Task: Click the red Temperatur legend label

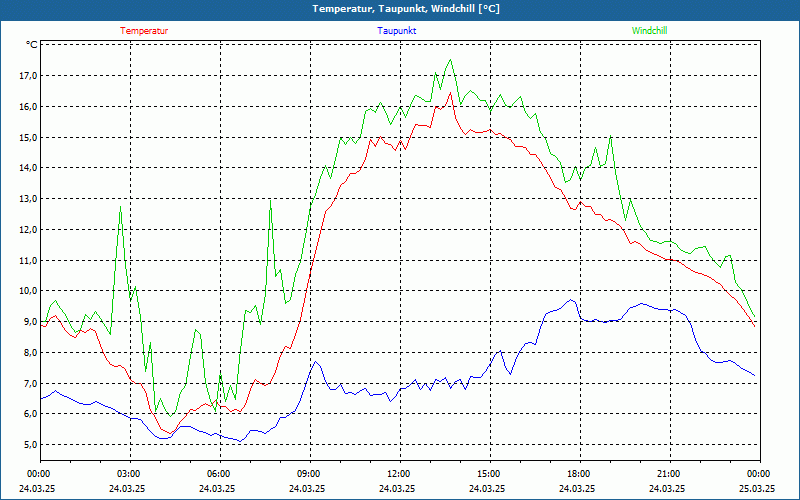Action: click(144, 30)
